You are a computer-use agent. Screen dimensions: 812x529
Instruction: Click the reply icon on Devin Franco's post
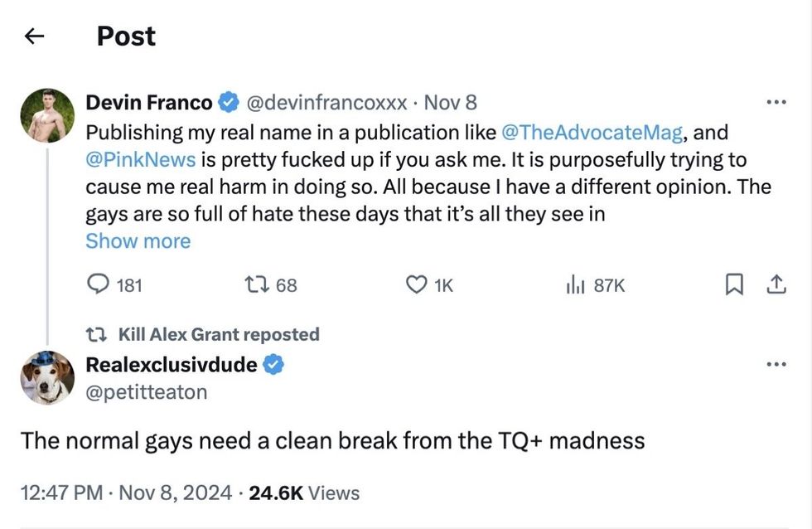[99, 284]
